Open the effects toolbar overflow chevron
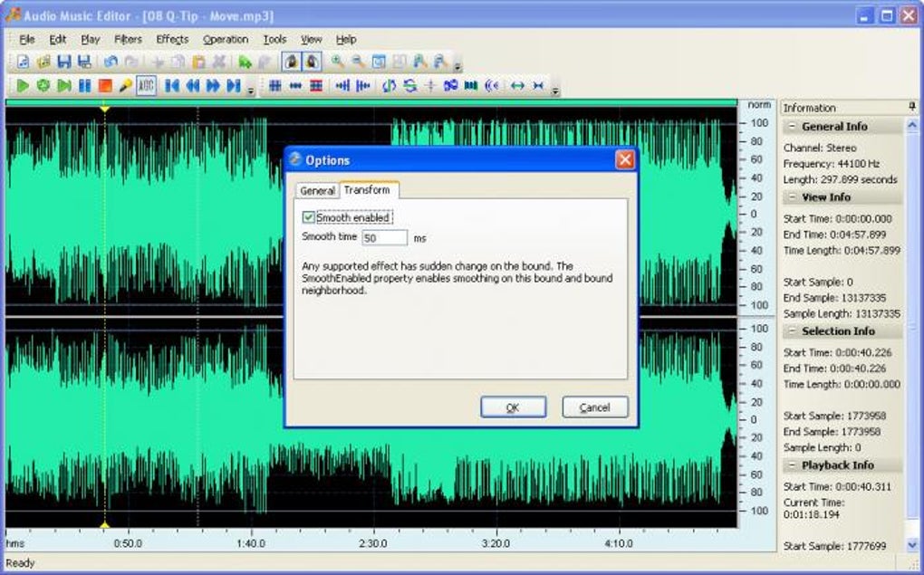 [x=554, y=91]
